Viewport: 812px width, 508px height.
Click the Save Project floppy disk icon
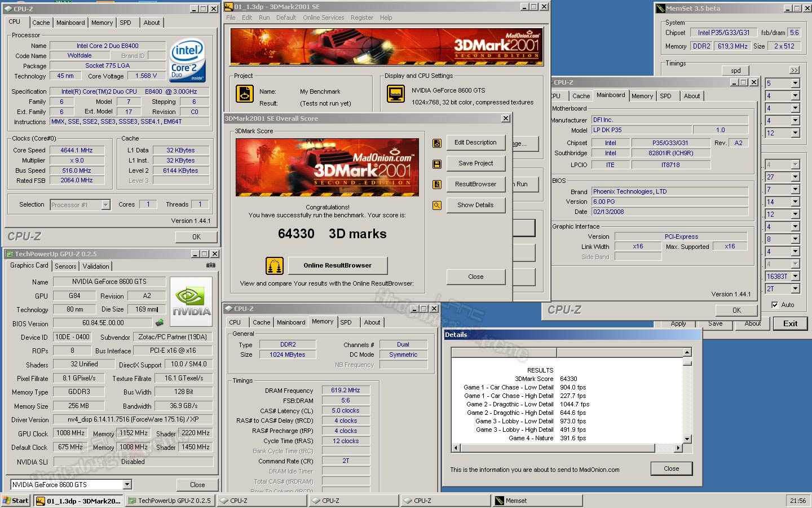tap(437, 164)
